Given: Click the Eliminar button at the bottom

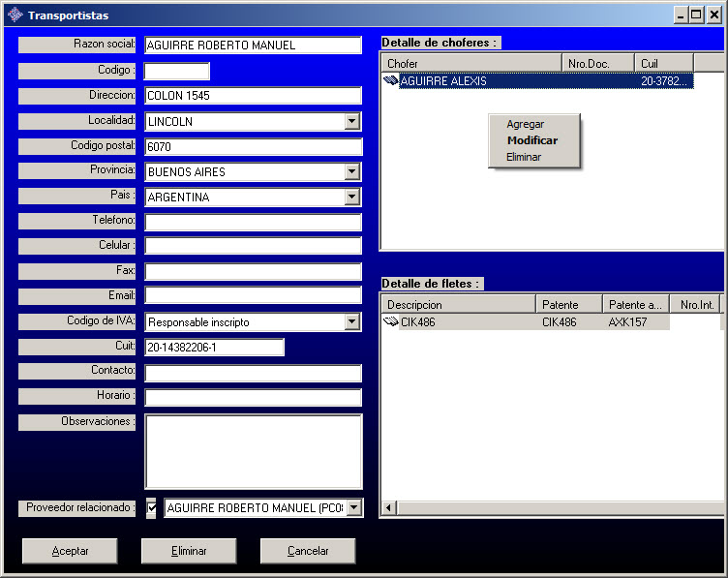Looking at the screenshot, I should 189,551.
